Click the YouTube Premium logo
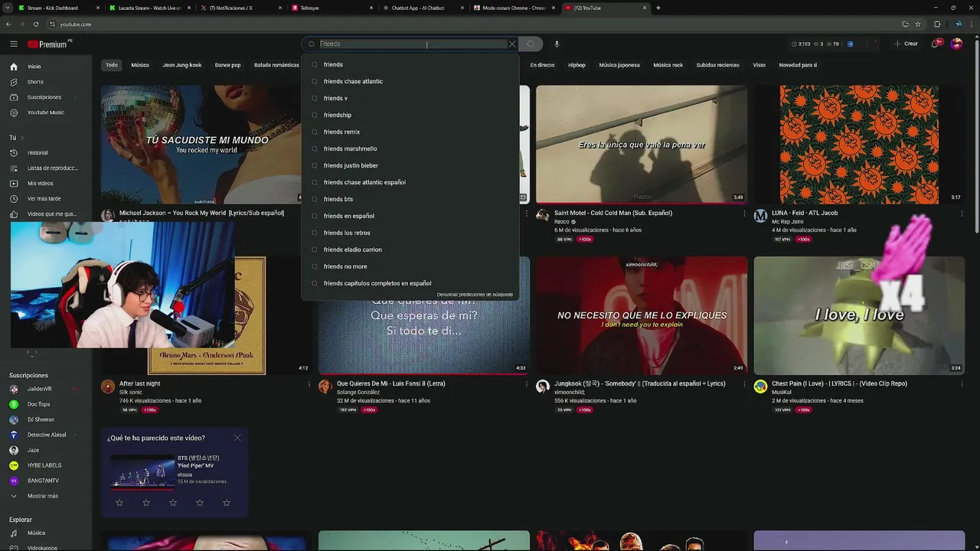 click(x=47, y=44)
